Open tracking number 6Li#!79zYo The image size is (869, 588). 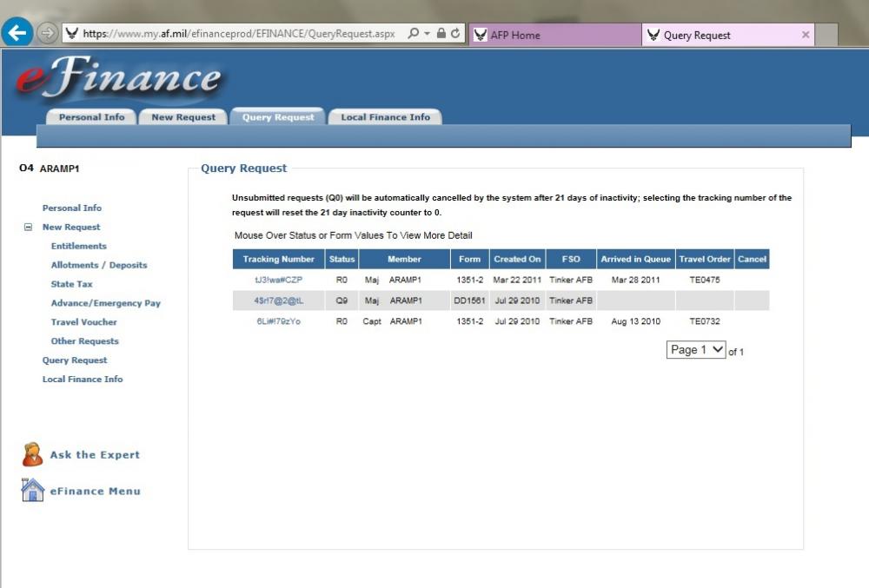coord(278,321)
